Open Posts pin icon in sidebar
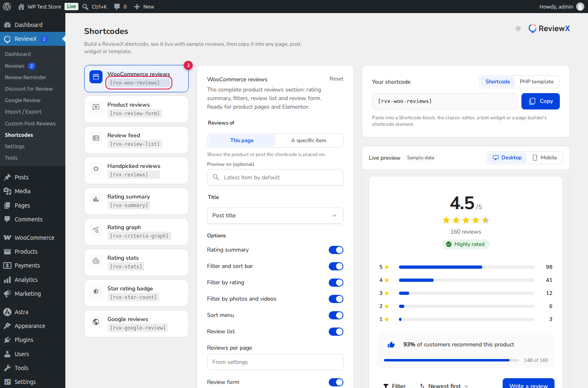The image size is (588, 388). click(x=7, y=177)
